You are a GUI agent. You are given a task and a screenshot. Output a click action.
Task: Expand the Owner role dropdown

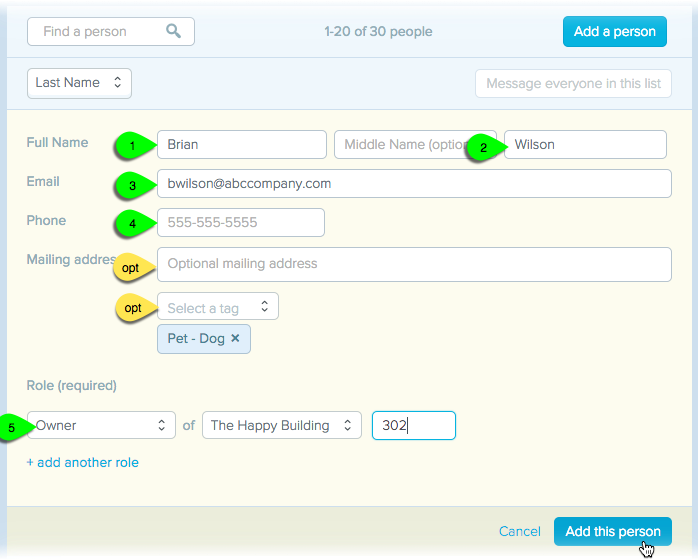(x=101, y=425)
